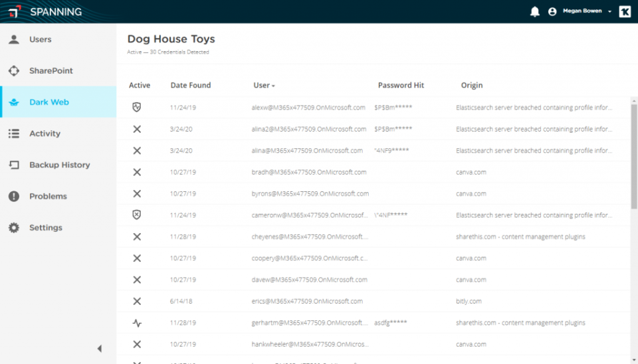
Task: Click the pulse activity icon for gerhartm
Action: [x=137, y=323]
